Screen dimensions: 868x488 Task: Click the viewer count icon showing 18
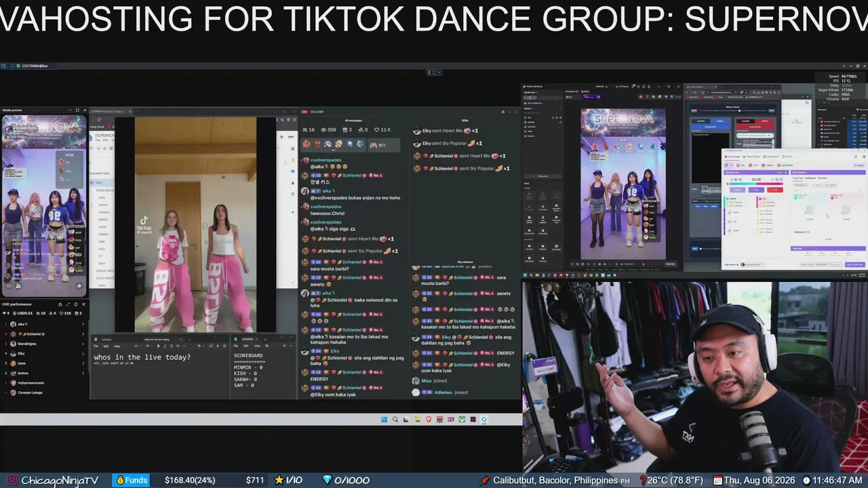[305, 129]
